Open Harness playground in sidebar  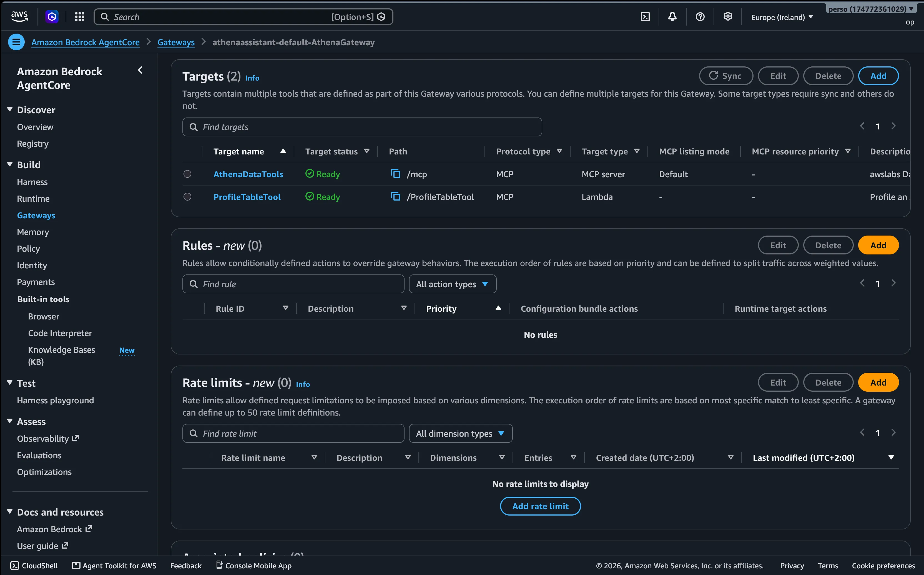point(56,401)
